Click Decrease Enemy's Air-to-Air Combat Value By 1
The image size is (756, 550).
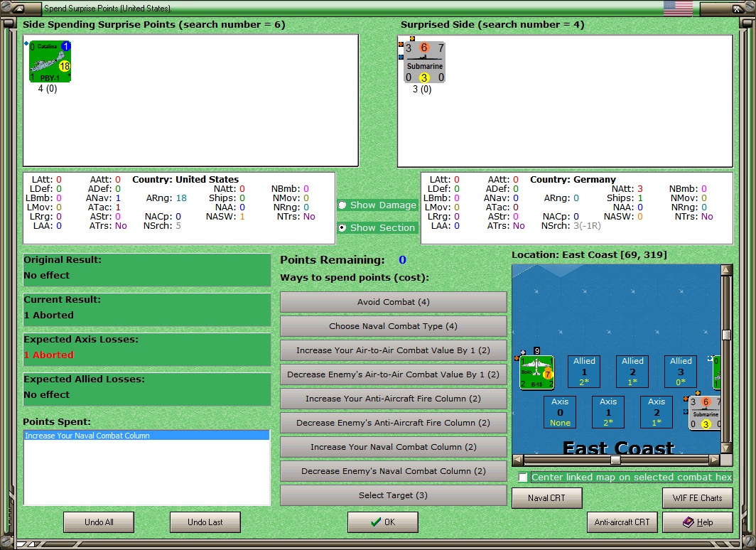[x=394, y=374]
